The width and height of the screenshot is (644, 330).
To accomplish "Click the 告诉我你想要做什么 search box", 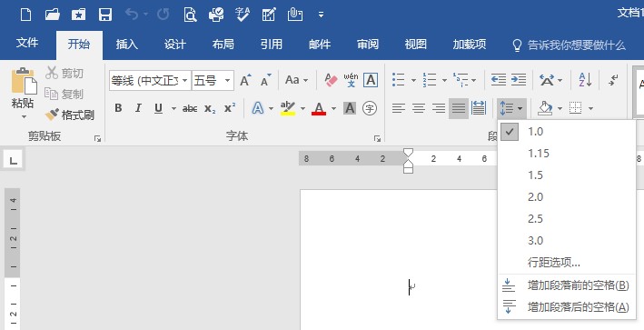I will [x=570, y=45].
